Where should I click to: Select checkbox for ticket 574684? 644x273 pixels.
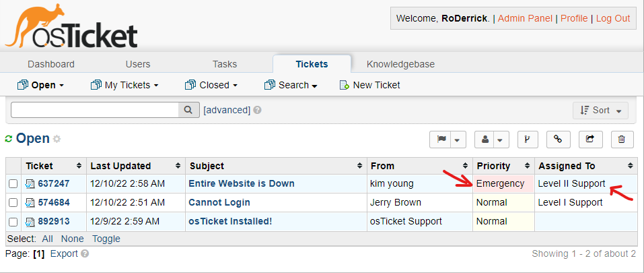pyautogui.click(x=13, y=203)
